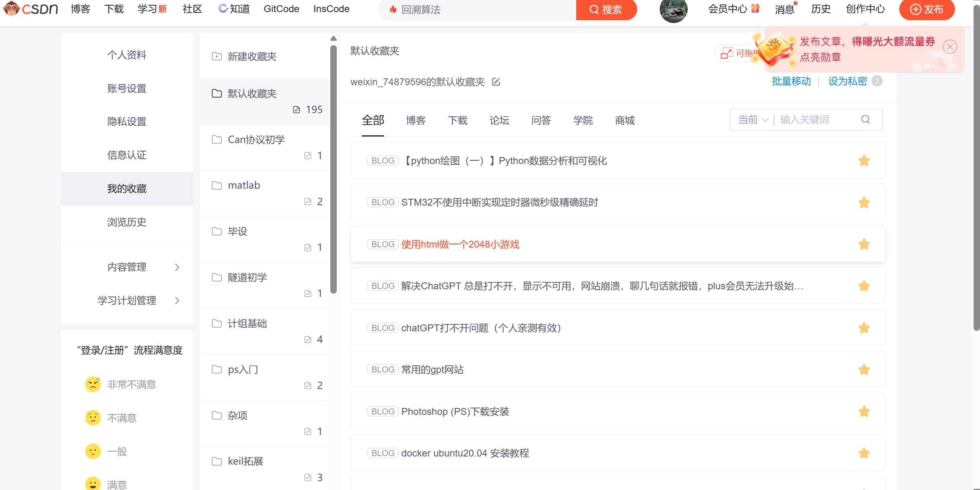Viewport: 980px width, 490px height.
Task: Unstar the Python数据分析和可视化 blog entry
Action: coord(864,161)
